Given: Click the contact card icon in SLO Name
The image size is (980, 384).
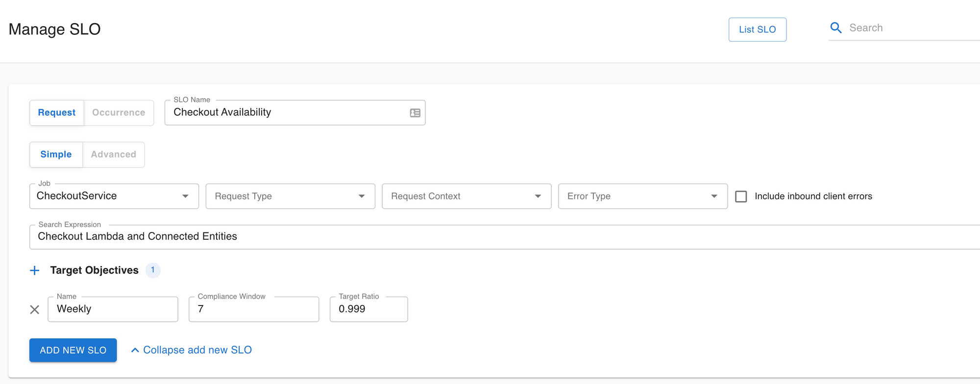Looking at the screenshot, I should [x=415, y=113].
